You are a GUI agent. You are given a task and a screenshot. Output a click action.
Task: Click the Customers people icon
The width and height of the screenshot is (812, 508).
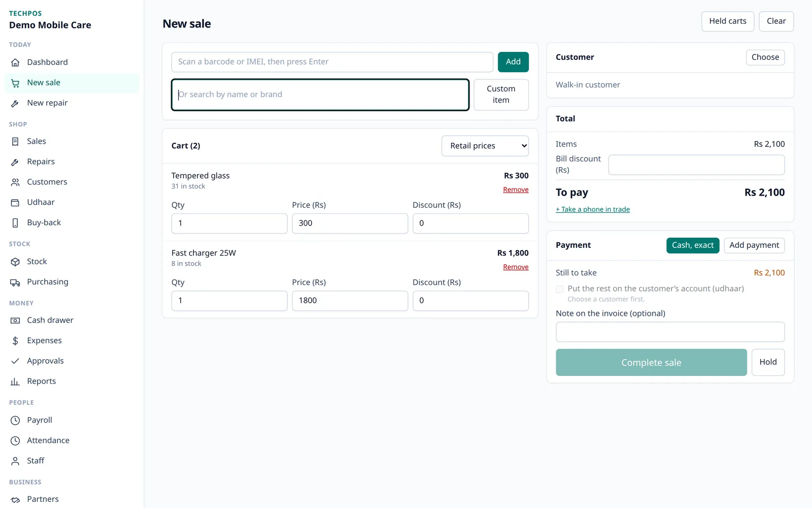click(15, 182)
